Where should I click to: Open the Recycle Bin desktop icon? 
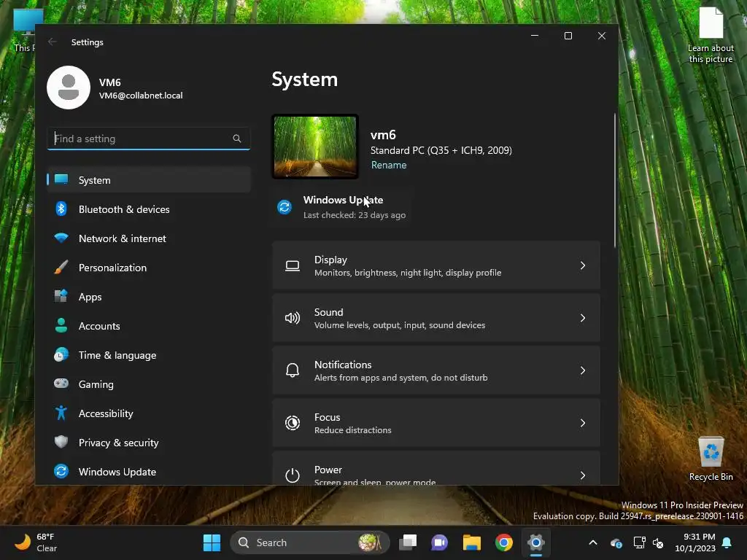(711, 459)
